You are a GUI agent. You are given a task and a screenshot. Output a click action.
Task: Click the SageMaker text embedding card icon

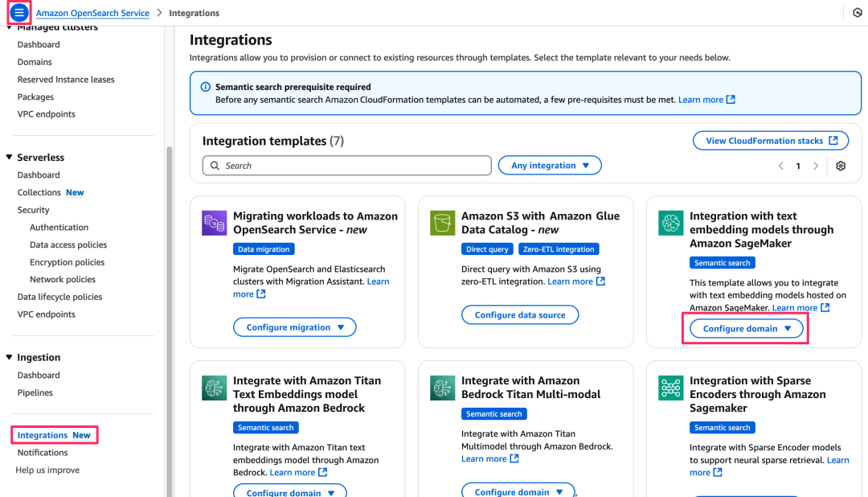click(x=670, y=223)
